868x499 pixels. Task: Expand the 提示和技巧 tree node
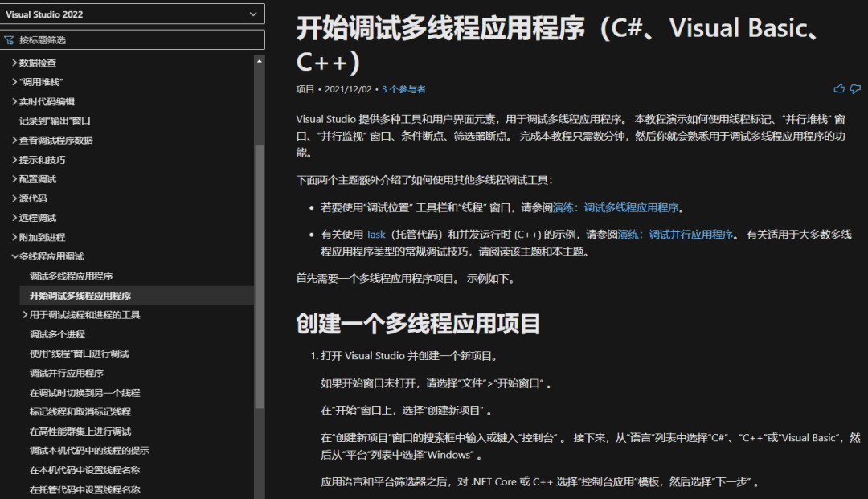(x=14, y=160)
